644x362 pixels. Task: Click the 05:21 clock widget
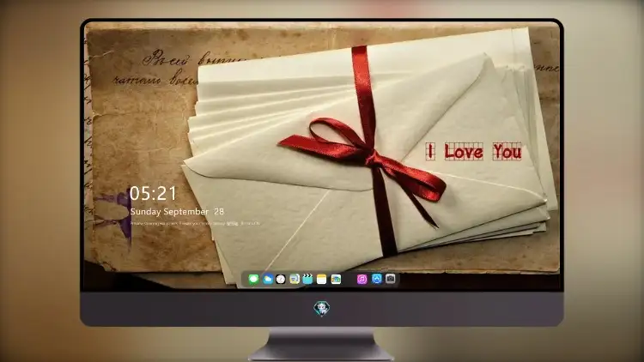153,193
